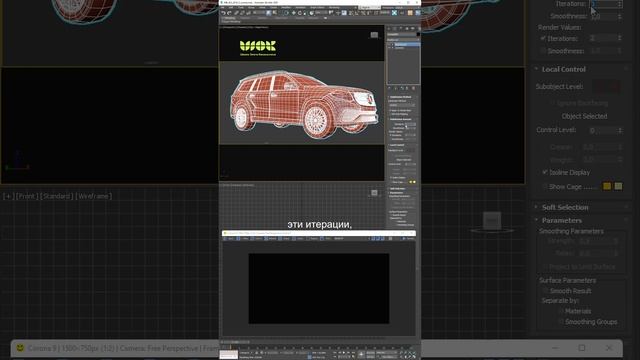The width and height of the screenshot is (640, 360).
Task: Click the Show End Result icon under stack
Action: (x=396, y=88)
